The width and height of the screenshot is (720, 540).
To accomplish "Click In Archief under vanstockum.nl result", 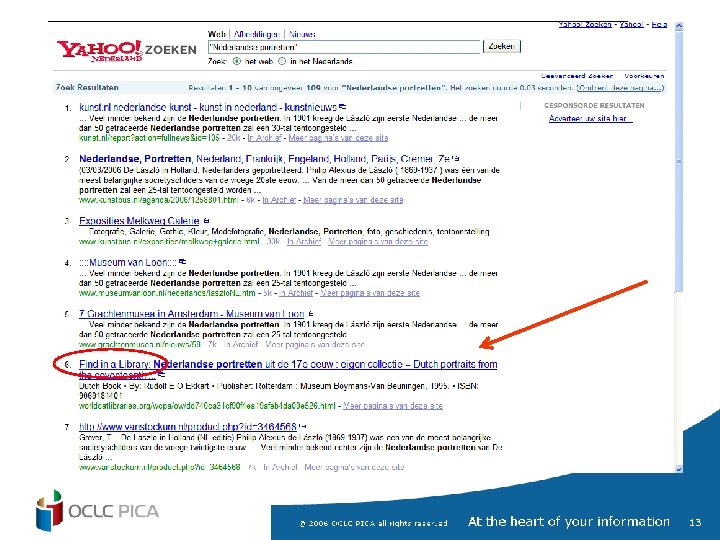I will [280, 467].
